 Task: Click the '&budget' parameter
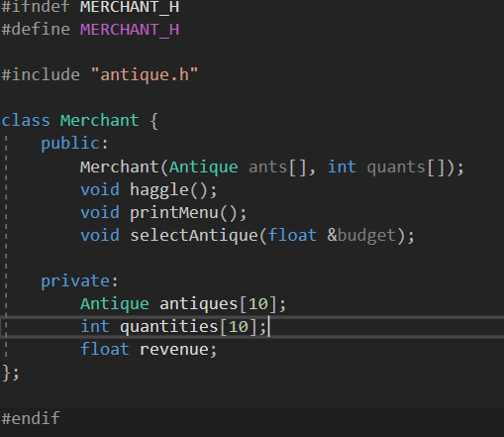(361, 236)
